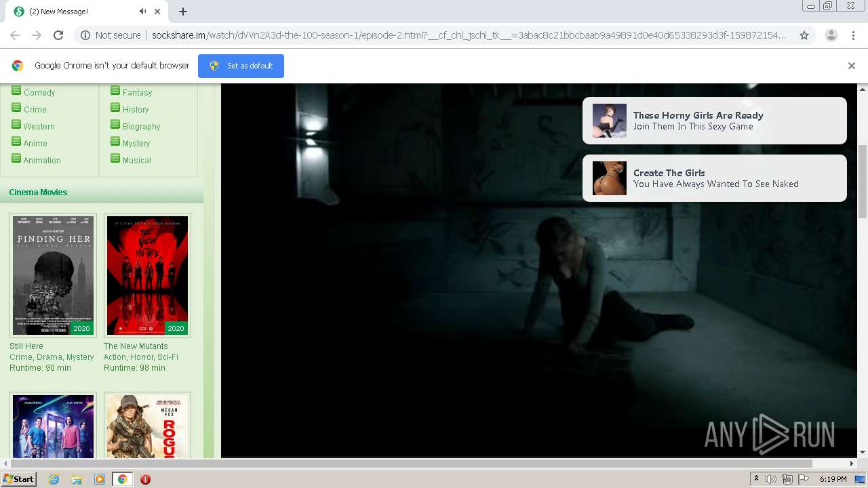Click the video player area
Screen dimensions: 868x488
click(x=539, y=271)
